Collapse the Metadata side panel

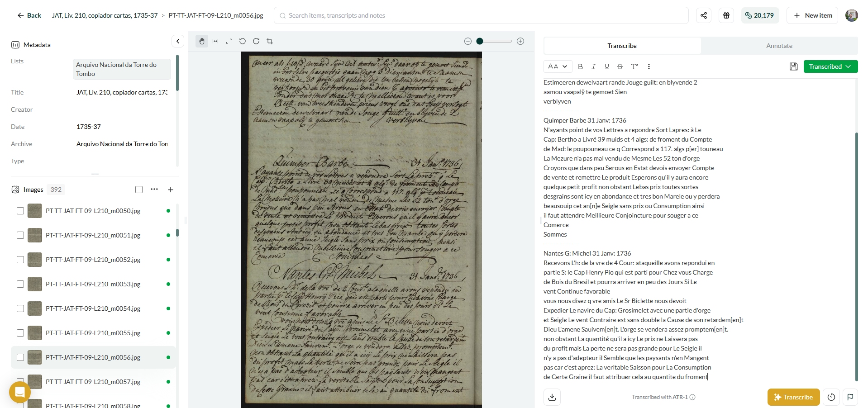tap(178, 41)
